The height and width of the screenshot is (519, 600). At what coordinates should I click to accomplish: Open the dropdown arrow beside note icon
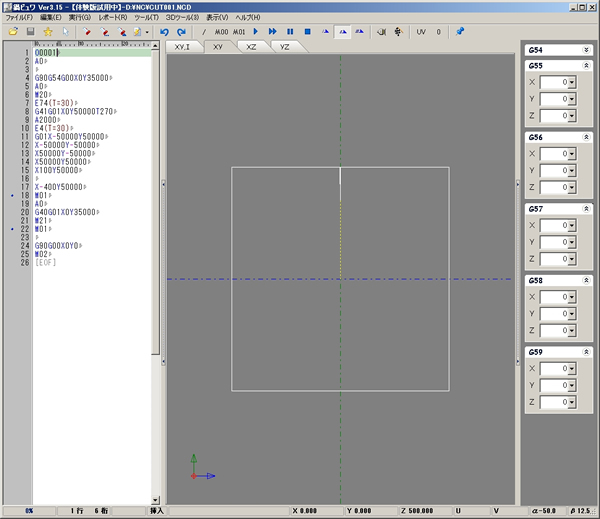(x=147, y=32)
